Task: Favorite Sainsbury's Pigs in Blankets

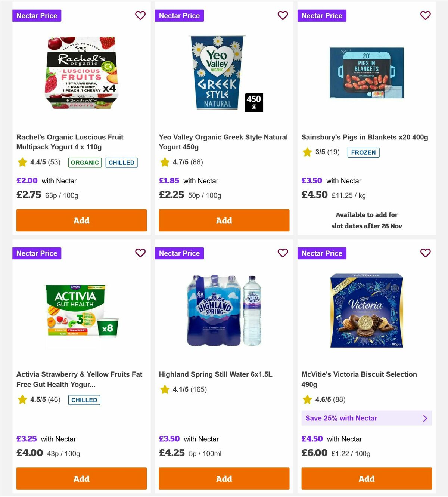Action: pos(425,15)
